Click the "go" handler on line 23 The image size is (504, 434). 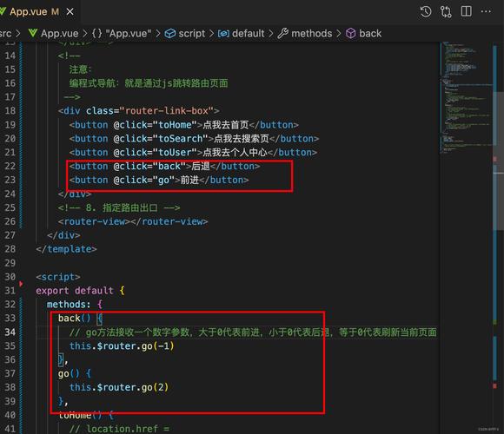pos(163,180)
